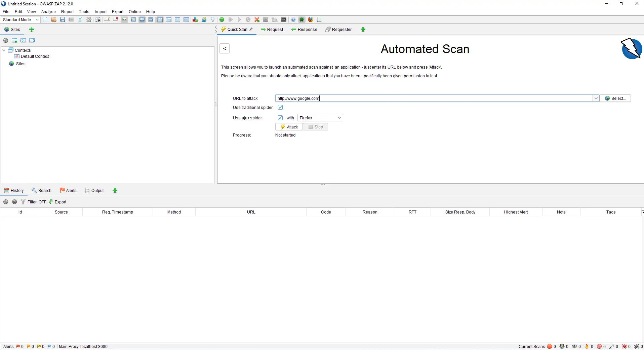Click the Manage Add-ons colored blocks icon

pyautogui.click(x=195, y=20)
